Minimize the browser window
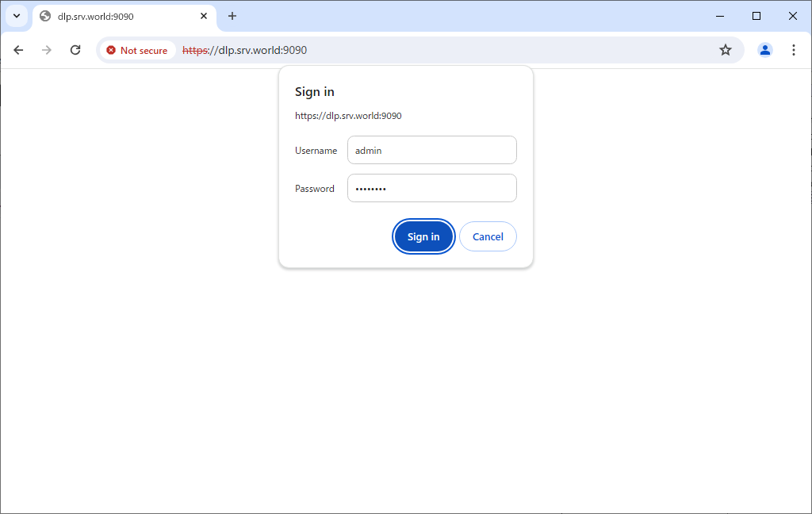 (x=720, y=16)
